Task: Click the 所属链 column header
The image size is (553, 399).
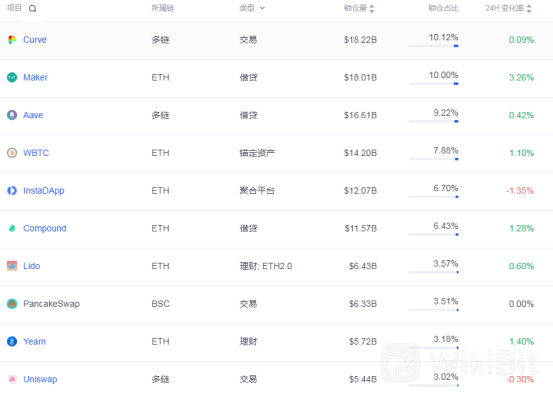Action: click(163, 8)
